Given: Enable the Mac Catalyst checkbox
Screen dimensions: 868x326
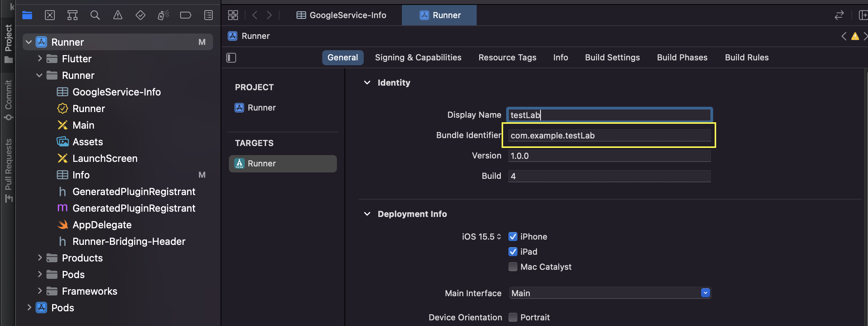Looking at the screenshot, I should pyautogui.click(x=513, y=267).
